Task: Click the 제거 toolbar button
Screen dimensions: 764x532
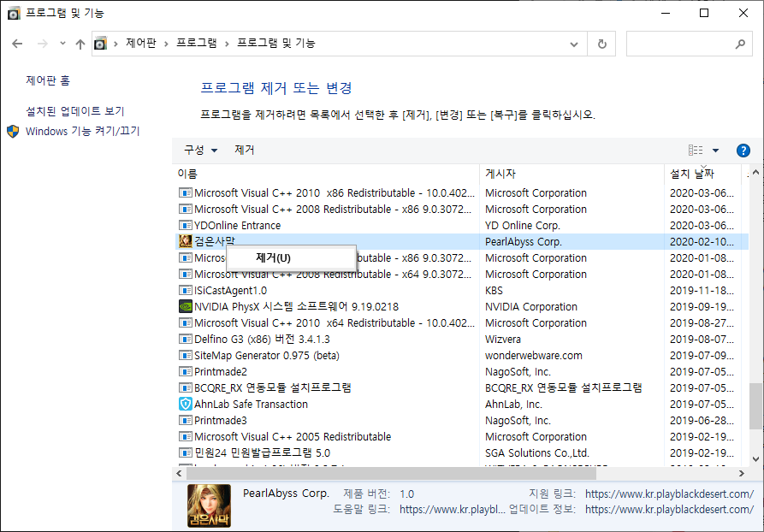Action: [x=245, y=150]
